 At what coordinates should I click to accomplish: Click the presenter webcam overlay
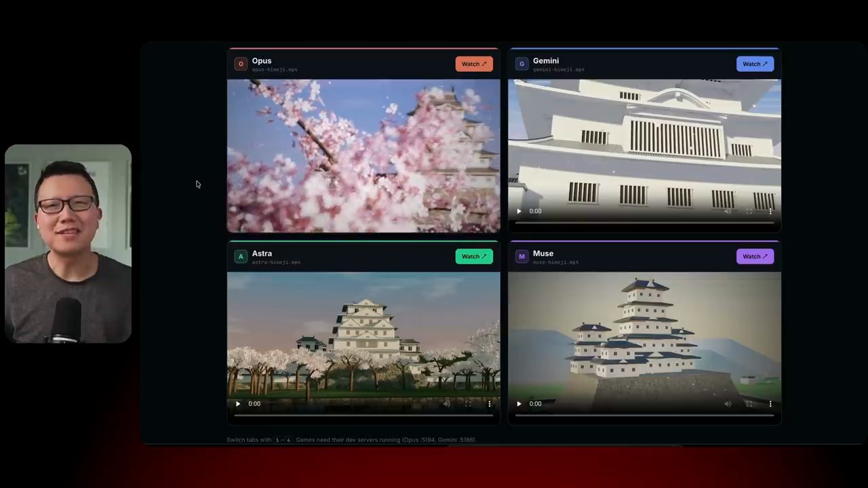68,243
